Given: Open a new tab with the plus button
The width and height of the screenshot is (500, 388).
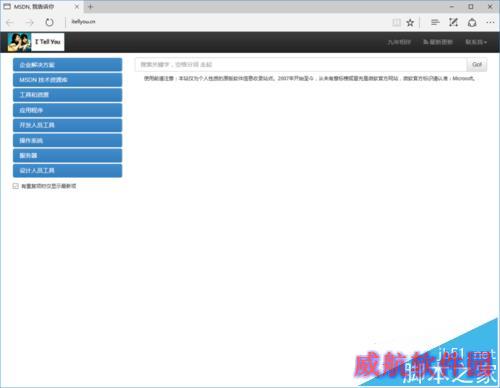Looking at the screenshot, I should click(x=90, y=6).
